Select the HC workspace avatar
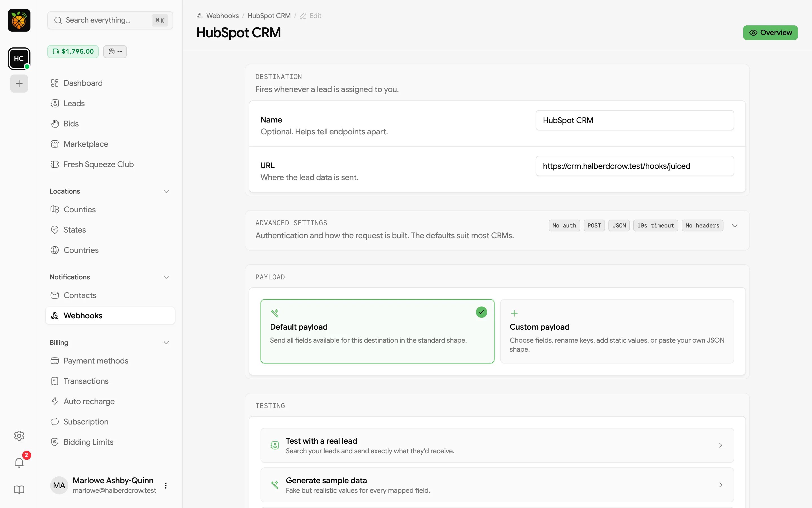Viewport: 812px width, 508px height. pyautogui.click(x=19, y=58)
